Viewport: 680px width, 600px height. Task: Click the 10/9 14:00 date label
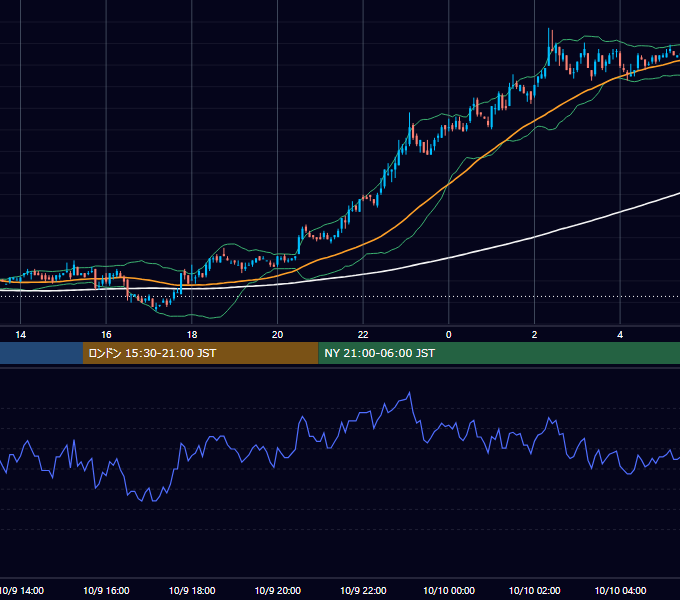[22, 590]
